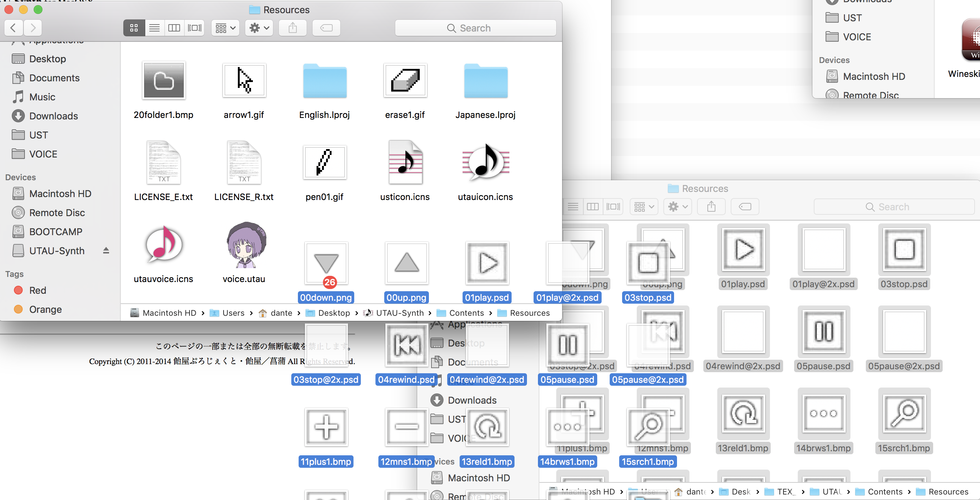Click the Search field in front Finder
Screen dimensions: 980x500
475,28
